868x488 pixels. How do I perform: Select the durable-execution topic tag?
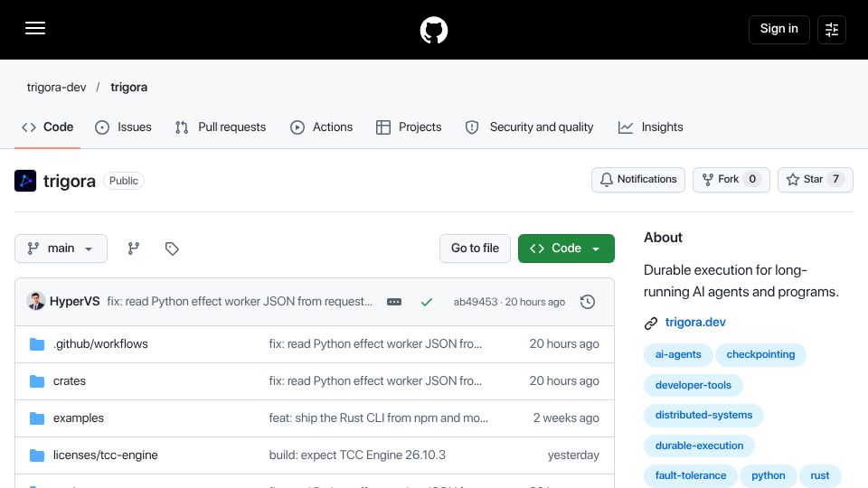tap(699, 446)
